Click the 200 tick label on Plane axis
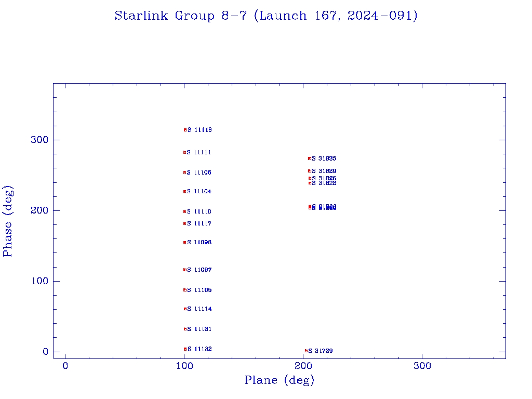 [303, 366]
